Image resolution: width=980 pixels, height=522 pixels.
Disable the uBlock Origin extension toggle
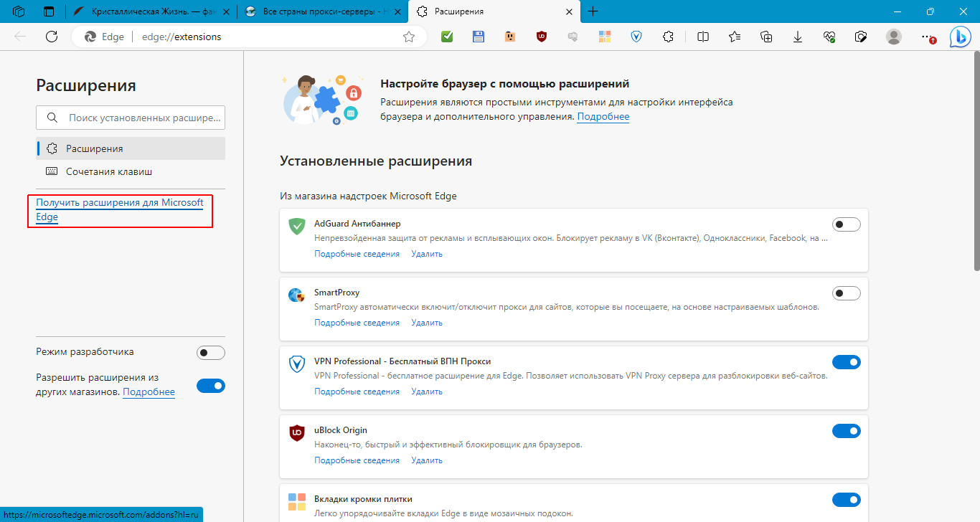click(x=846, y=431)
